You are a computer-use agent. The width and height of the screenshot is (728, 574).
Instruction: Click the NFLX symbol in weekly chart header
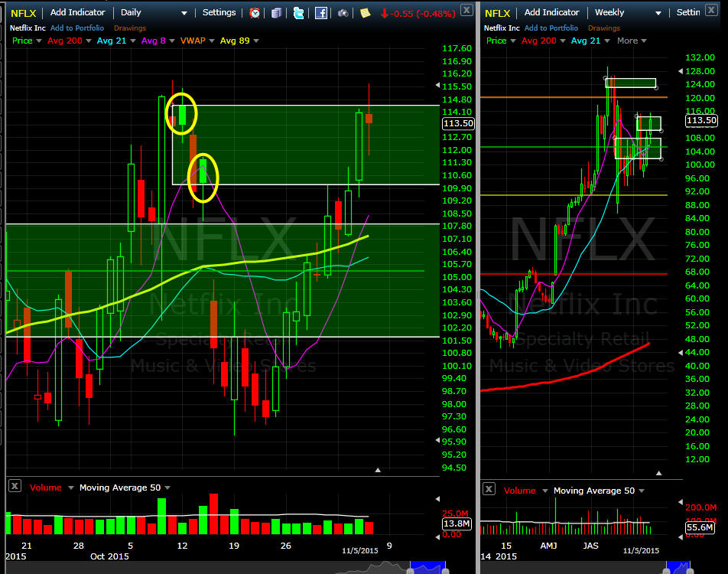click(x=497, y=13)
